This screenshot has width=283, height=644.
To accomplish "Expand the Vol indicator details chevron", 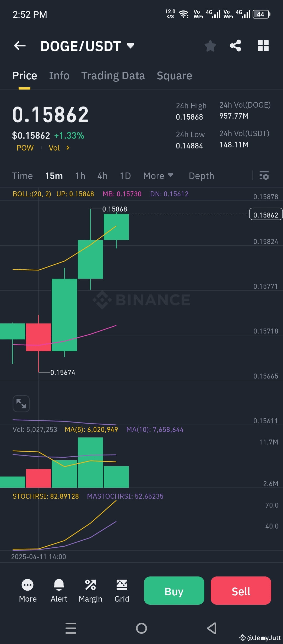I will (x=67, y=148).
